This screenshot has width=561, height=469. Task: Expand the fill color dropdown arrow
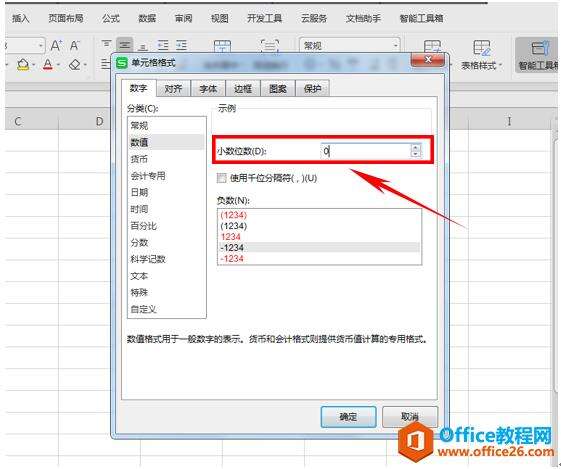pos(33,65)
